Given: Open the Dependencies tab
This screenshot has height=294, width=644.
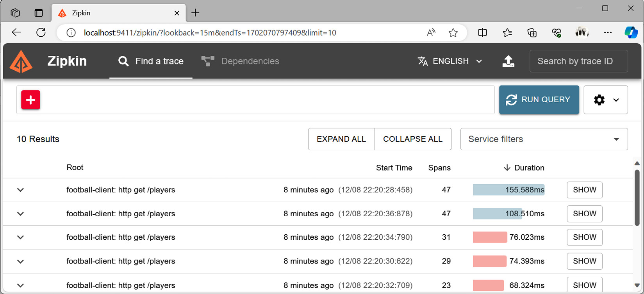Looking at the screenshot, I should [240, 61].
